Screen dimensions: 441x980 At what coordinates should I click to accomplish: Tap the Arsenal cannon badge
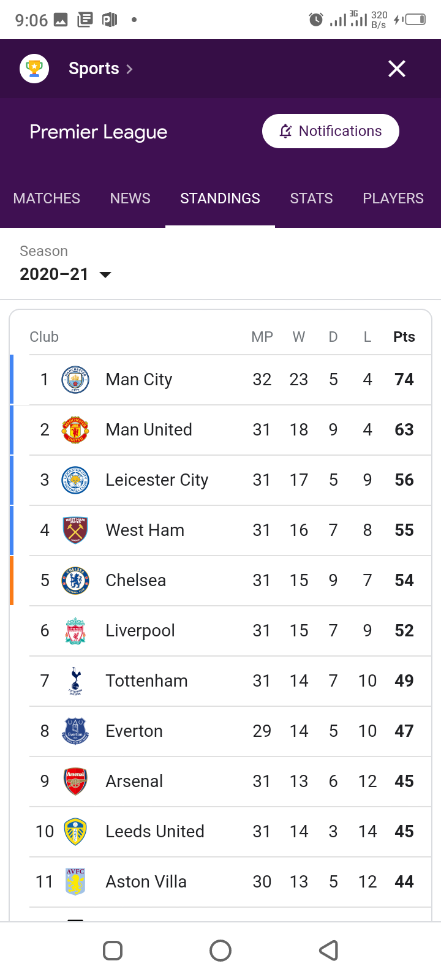(75, 782)
